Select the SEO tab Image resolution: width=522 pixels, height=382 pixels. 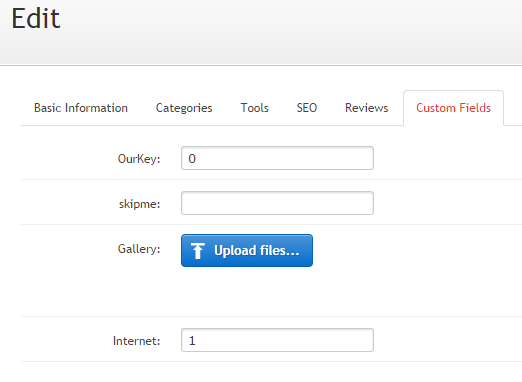coord(307,108)
